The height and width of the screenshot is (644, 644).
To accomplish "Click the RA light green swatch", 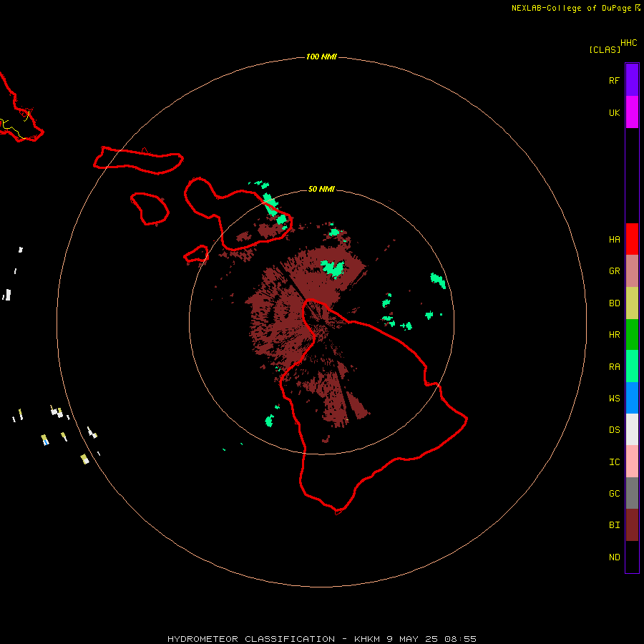I will [x=632, y=366].
